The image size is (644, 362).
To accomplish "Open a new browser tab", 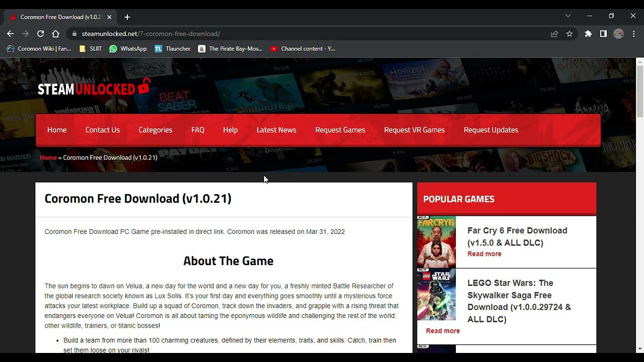I will (x=127, y=17).
